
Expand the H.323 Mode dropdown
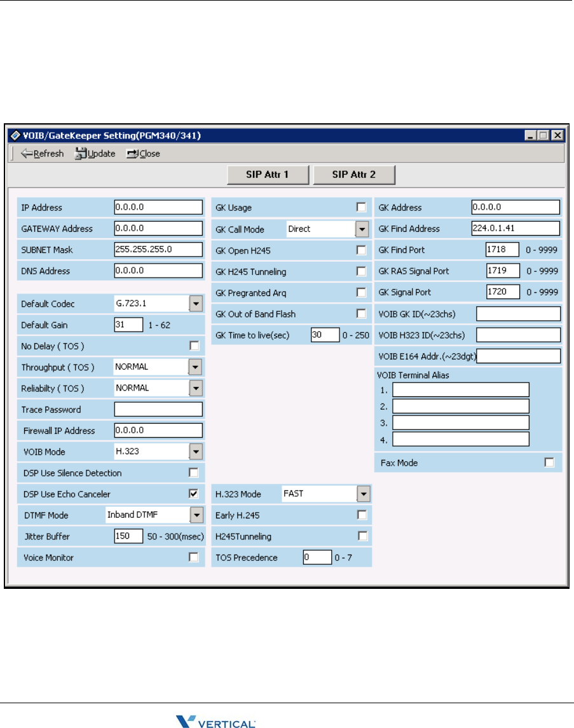(x=364, y=494)
